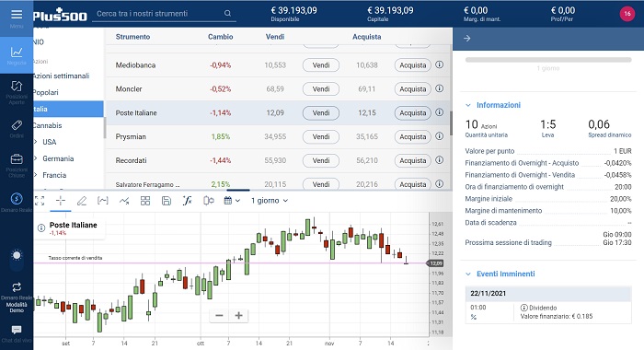This screenshot has height=350, width=644.
Task: Click the splitter handle above the chart
Action: coord(238,190)
